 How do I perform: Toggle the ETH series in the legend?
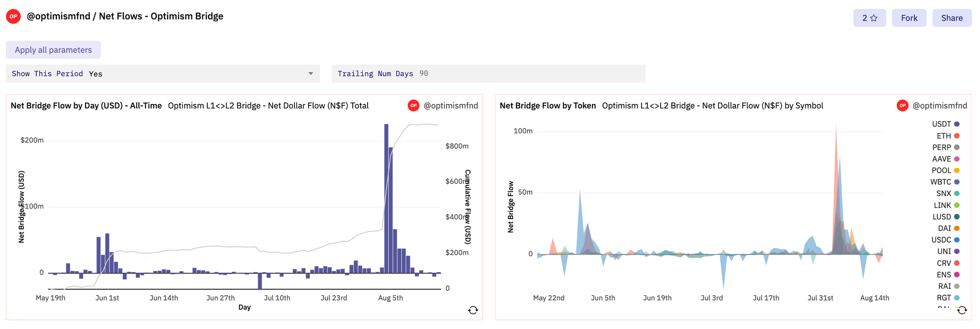[948, 136]
